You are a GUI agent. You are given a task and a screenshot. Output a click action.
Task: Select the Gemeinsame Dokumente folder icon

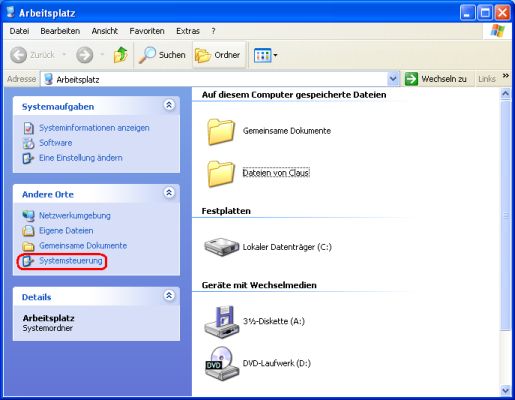pyautogui.click(x=221, y=132)
